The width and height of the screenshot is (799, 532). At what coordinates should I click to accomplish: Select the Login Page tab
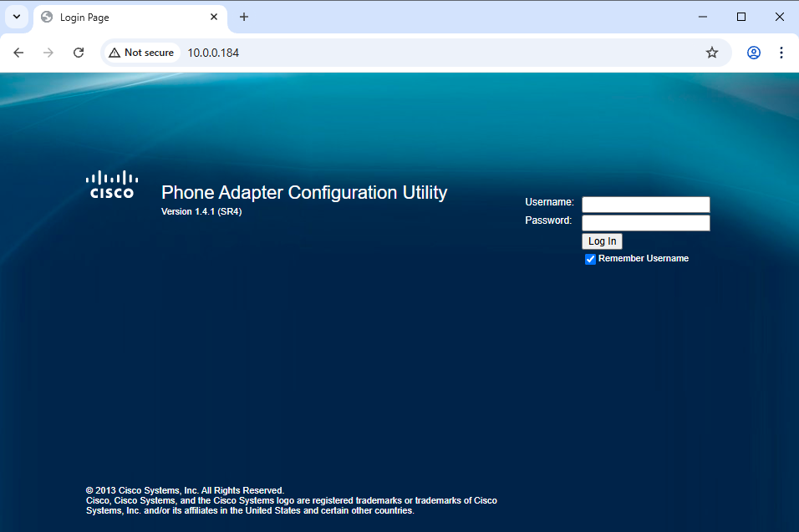point(130,18)
